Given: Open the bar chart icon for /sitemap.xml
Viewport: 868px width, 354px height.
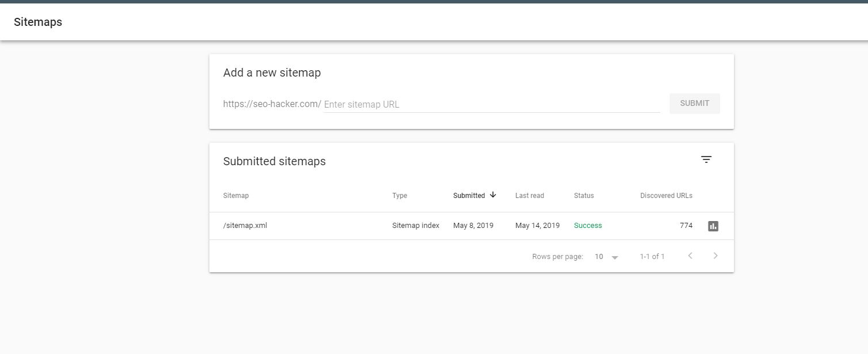Looking at the screenshot, I should (x=713, y=226).
